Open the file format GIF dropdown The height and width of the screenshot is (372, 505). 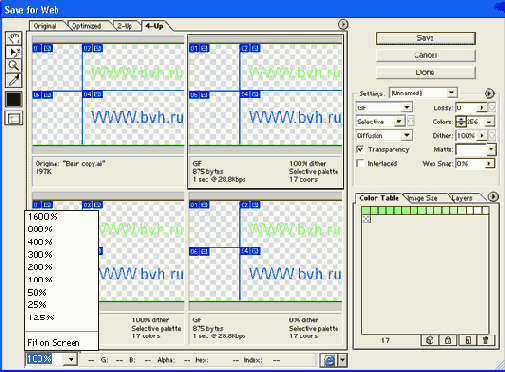[384, 107]
